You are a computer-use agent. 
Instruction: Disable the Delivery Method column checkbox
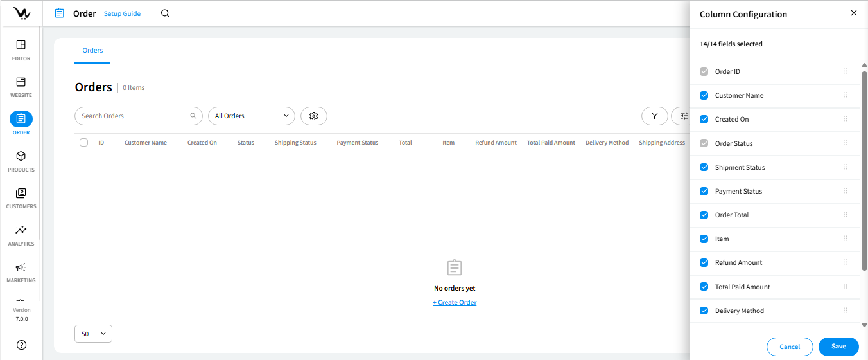tap(704, 310)
